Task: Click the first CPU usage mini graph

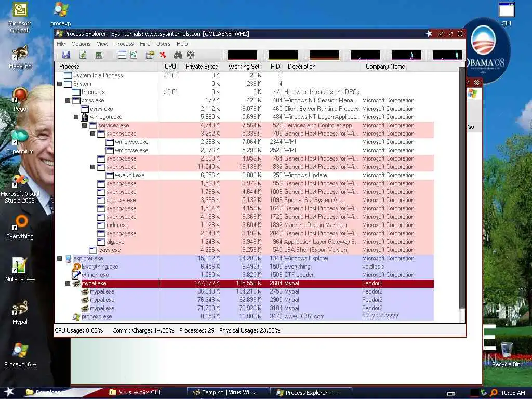Action: 242,55
